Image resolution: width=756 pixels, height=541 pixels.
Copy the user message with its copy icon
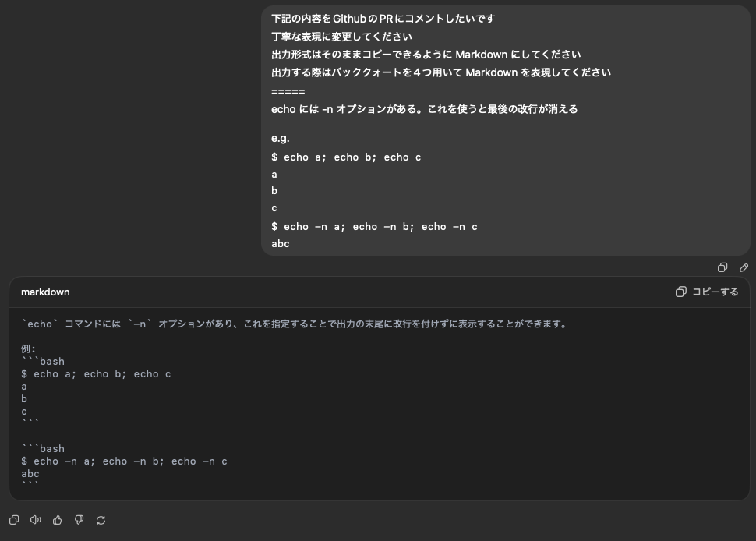[x=722, y=267]
